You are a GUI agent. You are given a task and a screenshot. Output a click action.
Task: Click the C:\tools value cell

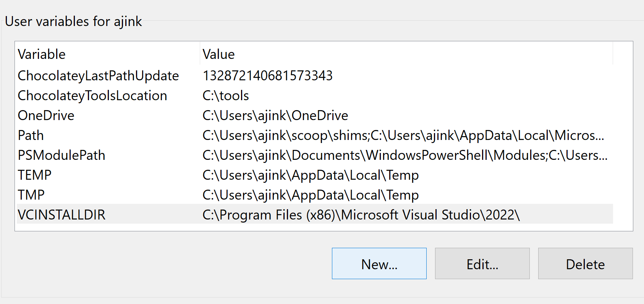226,96
